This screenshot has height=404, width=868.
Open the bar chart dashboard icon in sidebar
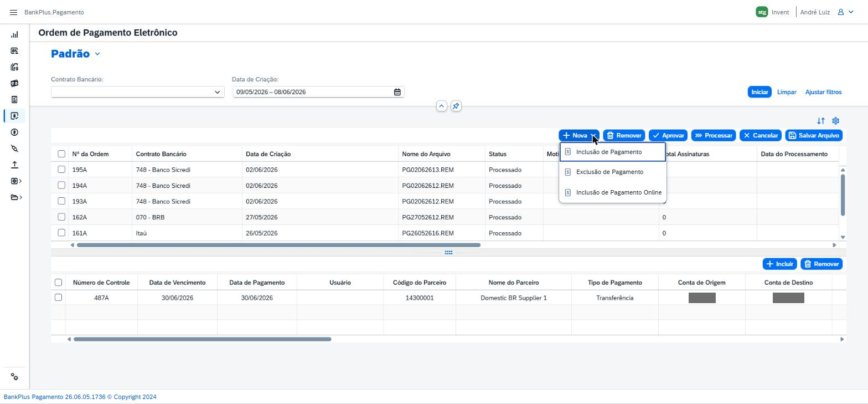14,34
